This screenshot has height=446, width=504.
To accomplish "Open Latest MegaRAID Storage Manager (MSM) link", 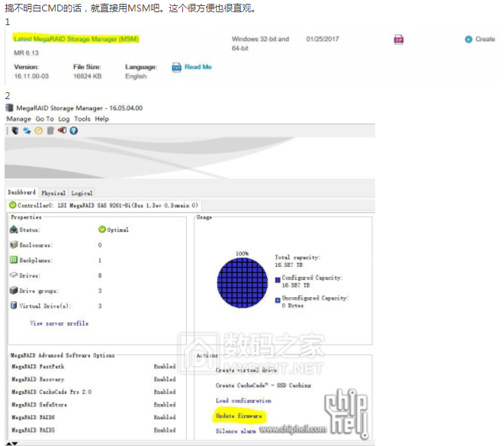I will pos(75,38).
